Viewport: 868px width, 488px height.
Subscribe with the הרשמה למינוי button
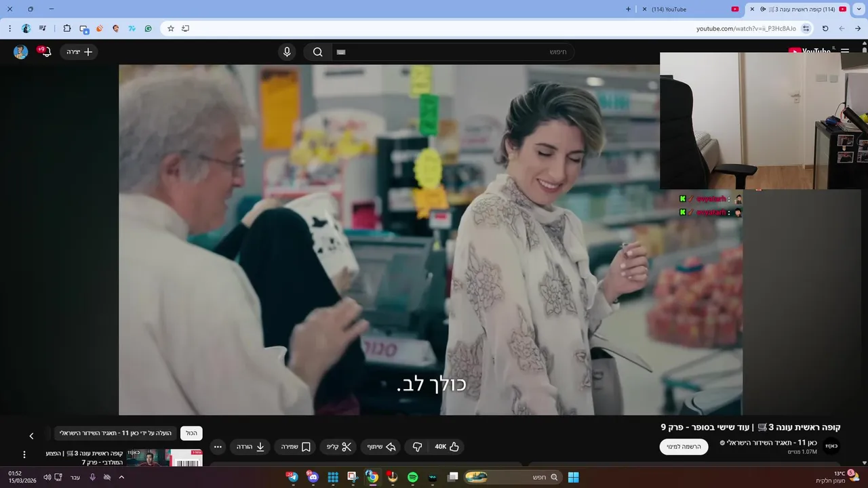coord(684,447)
